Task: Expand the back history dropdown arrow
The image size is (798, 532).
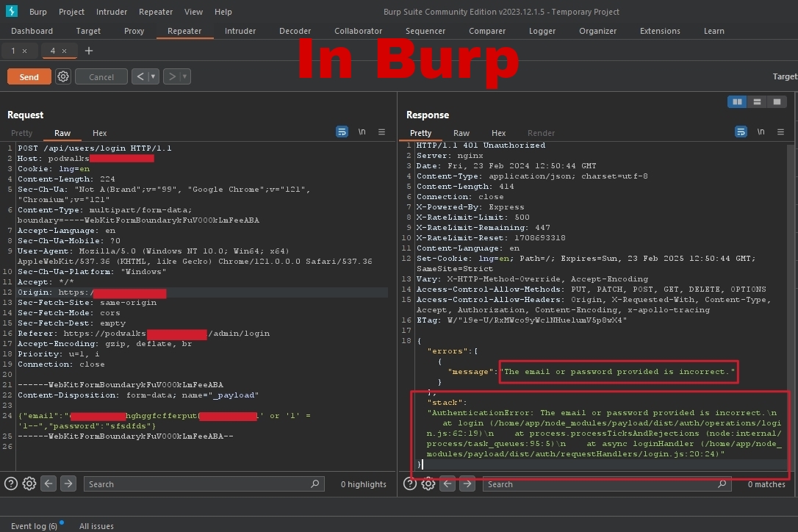Action: (153, 76)
